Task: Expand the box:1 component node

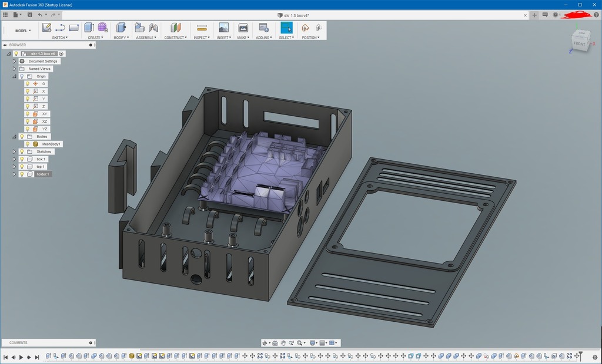Action: click(x=14, y=159)
